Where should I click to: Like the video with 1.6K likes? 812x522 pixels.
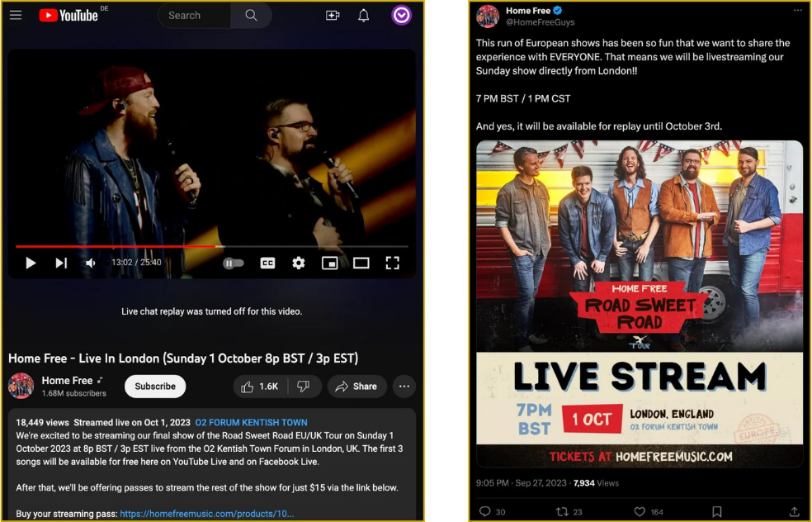point(261,387)
